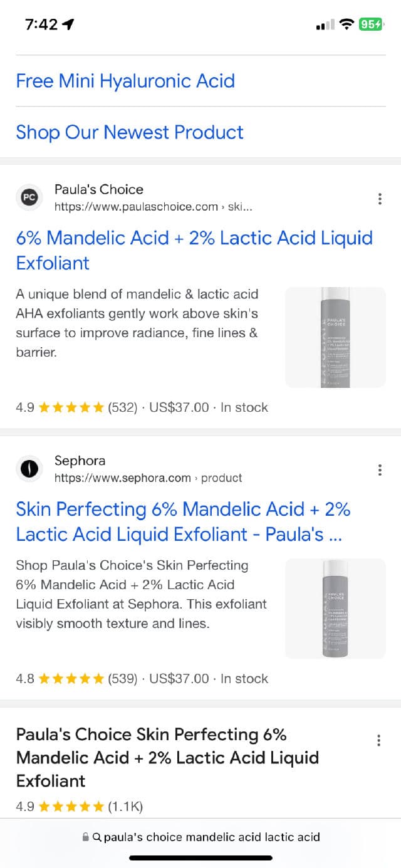401x868 pixels.
Task: Open Sephora's Skin Perfecting result title
Action: (183, 521)
